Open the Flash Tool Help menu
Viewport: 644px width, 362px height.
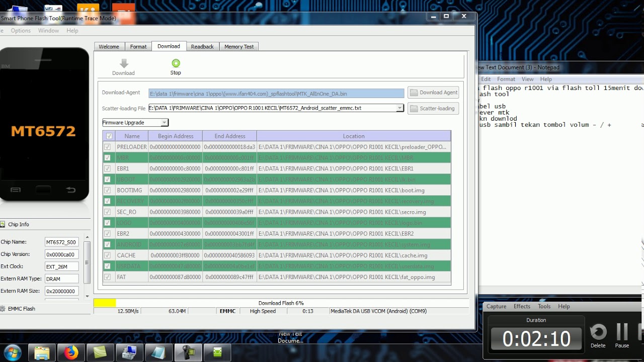72,31
